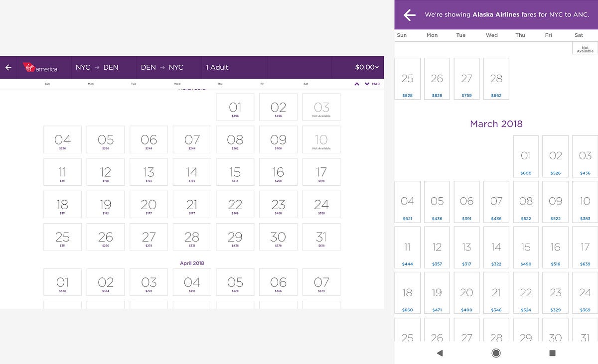The image size is (598, 364).
Task: Choose April 02 for $384 on Virgin America
Action: click(x=106, y=282)
